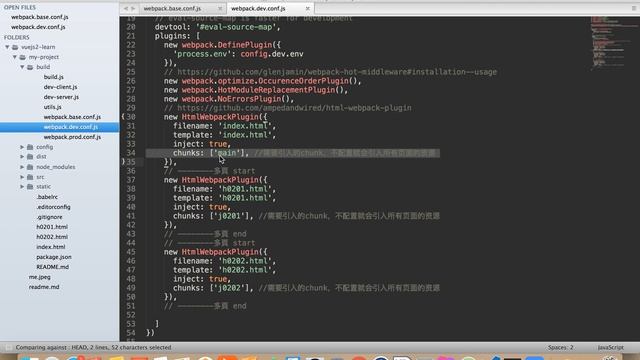Open h0202.html in sidebar

click(x=52, y=237)
